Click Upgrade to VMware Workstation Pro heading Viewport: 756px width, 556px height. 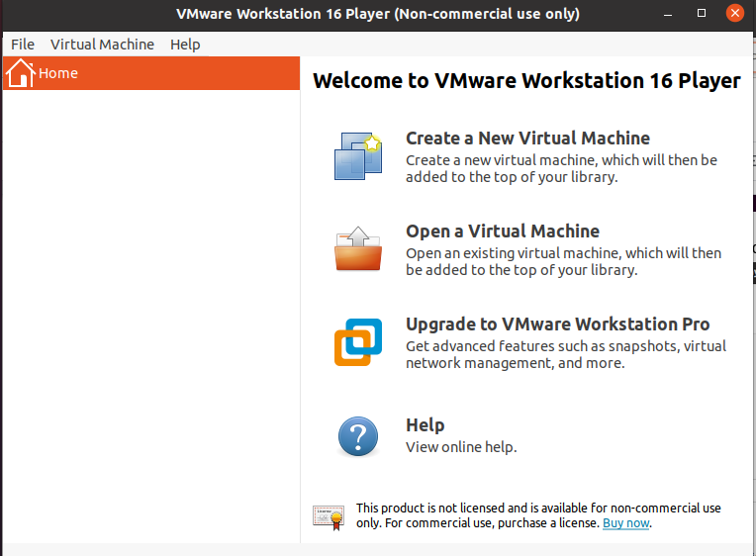click(x=558, y=324)
